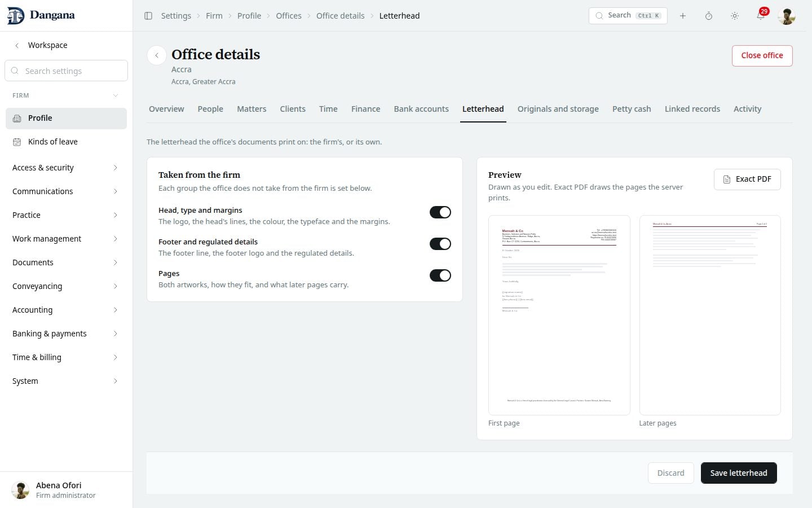Go to Bank accounts tab
This screenshot has width=812, height=508.
click(421, 109)
